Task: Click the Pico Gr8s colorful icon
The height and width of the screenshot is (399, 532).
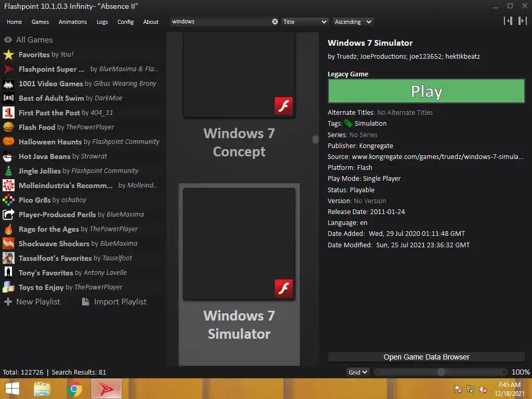Action: coord(8,200)
